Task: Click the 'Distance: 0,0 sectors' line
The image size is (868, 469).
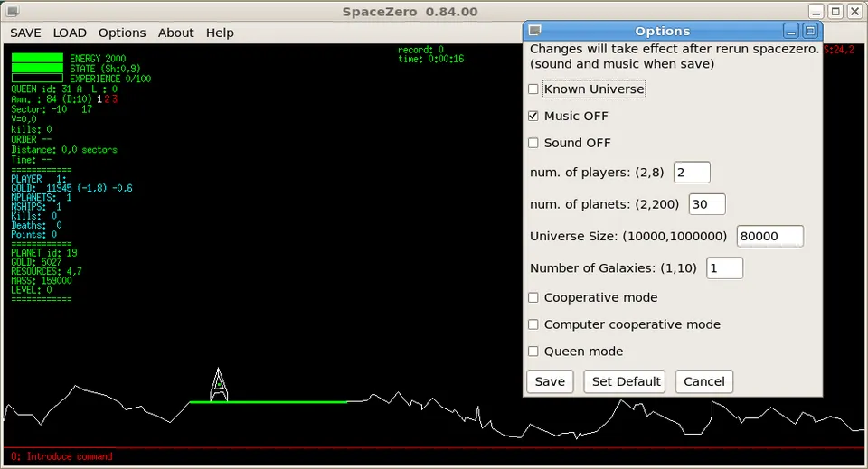Action: tap(64, 150)
